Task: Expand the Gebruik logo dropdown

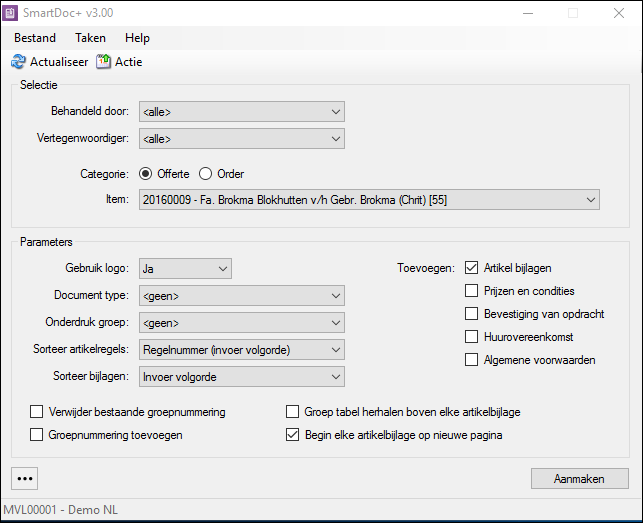Action: pos(185,269)
